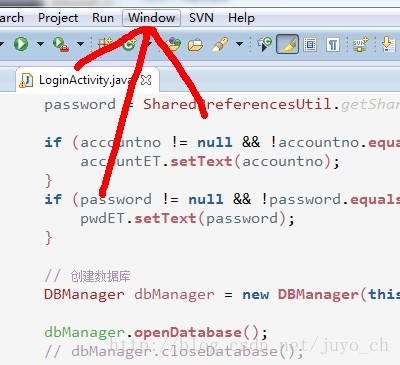Select the LoginActivity.java editor tab

[x=87, y=80]
